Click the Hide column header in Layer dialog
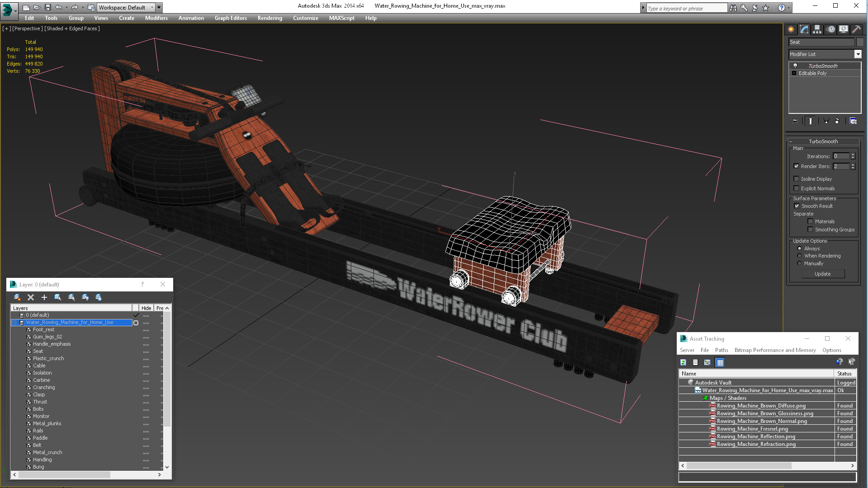Image resolution: width=868 pixels, height=488 pixels. [x=146, y=308]
